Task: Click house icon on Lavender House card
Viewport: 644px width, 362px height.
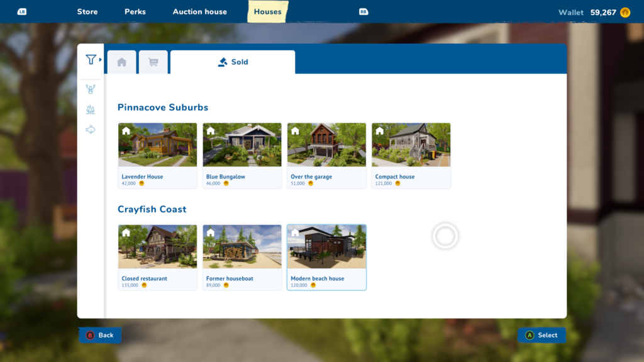Action: (126, 131)
